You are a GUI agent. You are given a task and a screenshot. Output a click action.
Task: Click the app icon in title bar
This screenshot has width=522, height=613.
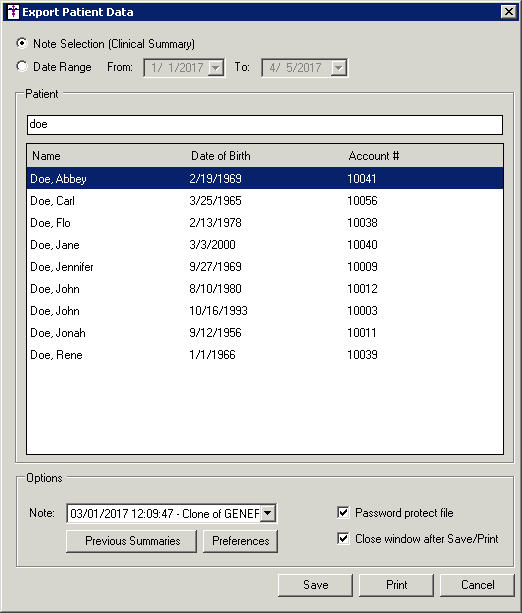(x=13, y=12)
